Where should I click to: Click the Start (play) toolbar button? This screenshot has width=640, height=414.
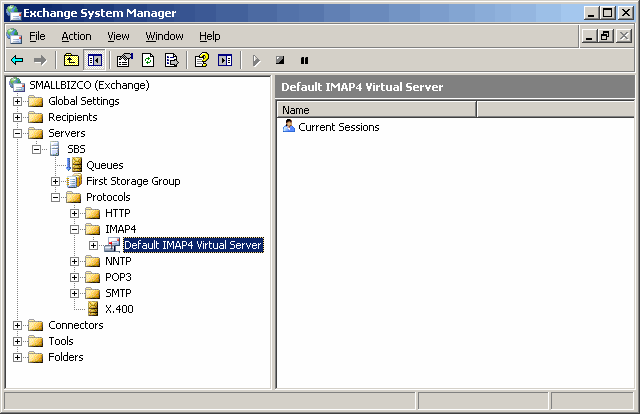tap(256, 60)
